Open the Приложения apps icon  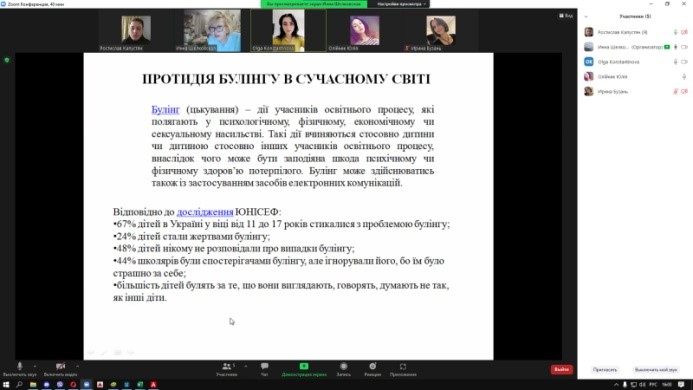[403, 367]
